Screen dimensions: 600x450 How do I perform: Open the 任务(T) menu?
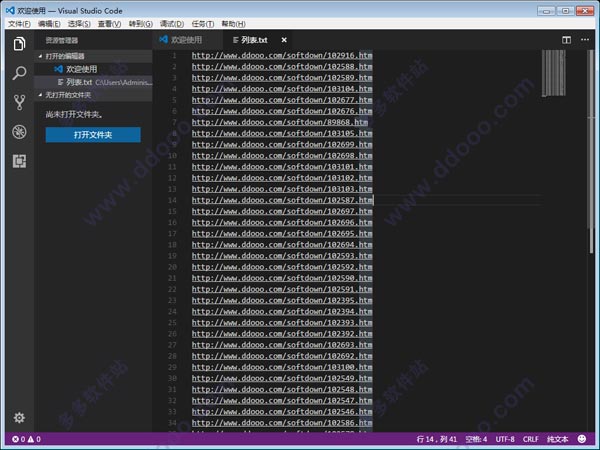coord(203,24)
